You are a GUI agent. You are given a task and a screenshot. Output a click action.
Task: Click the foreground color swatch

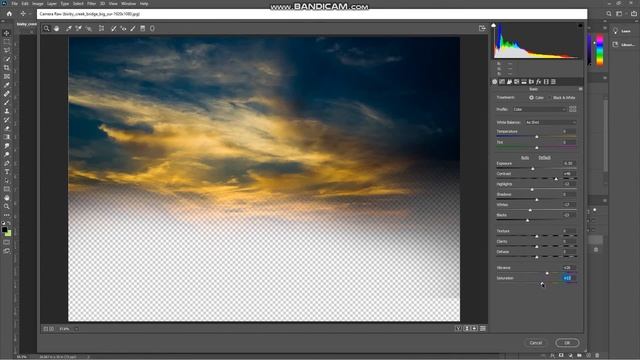4,230
